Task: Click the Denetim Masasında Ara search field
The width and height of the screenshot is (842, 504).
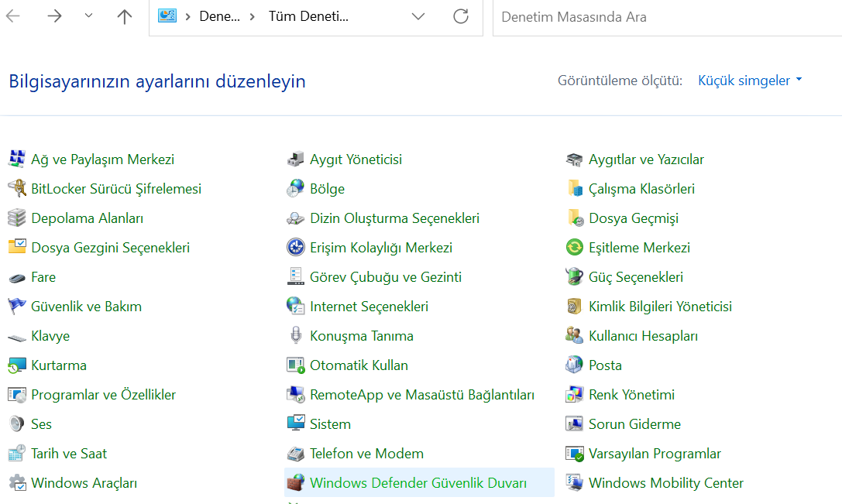Action: pyautogui.click(x=666, y=17)
